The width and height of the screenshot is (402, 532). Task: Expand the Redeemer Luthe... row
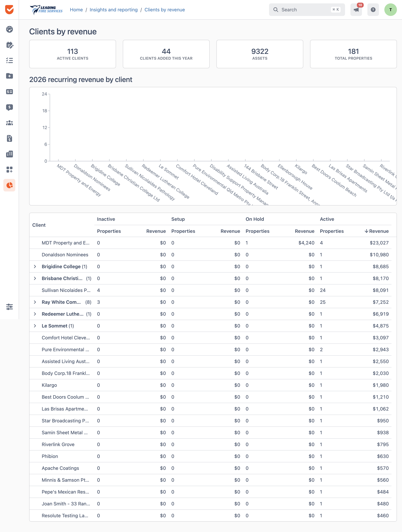35,314
